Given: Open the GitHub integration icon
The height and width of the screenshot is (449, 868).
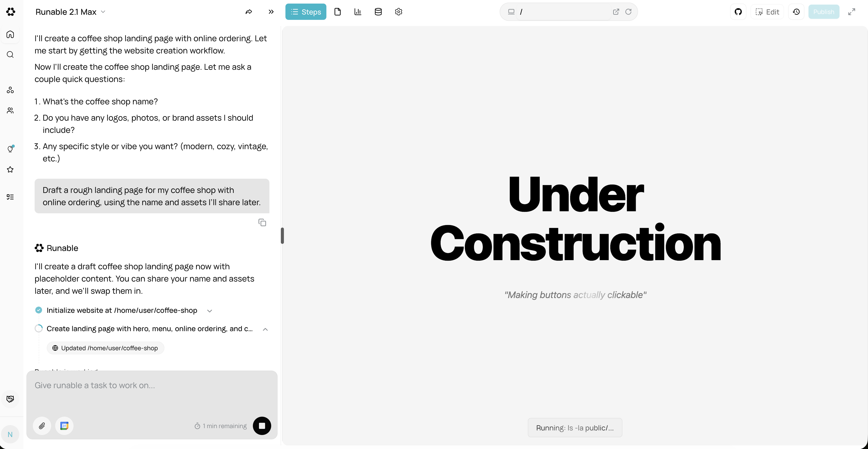Looking at the screenshot, I should point(738,12).
